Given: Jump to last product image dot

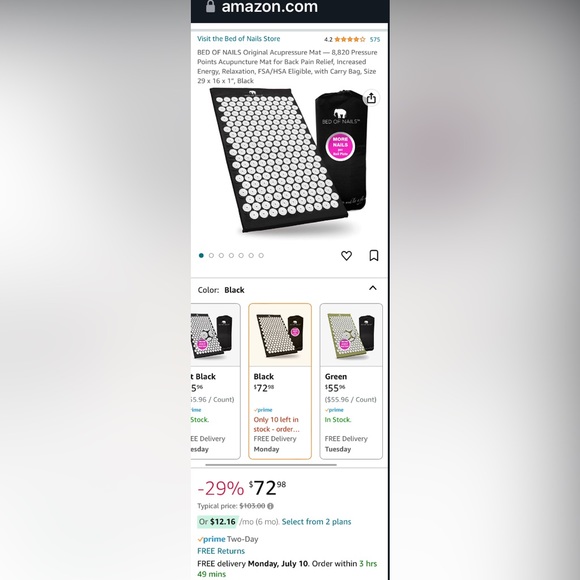Looking at the screenshot, I should (x=261, y=256).
